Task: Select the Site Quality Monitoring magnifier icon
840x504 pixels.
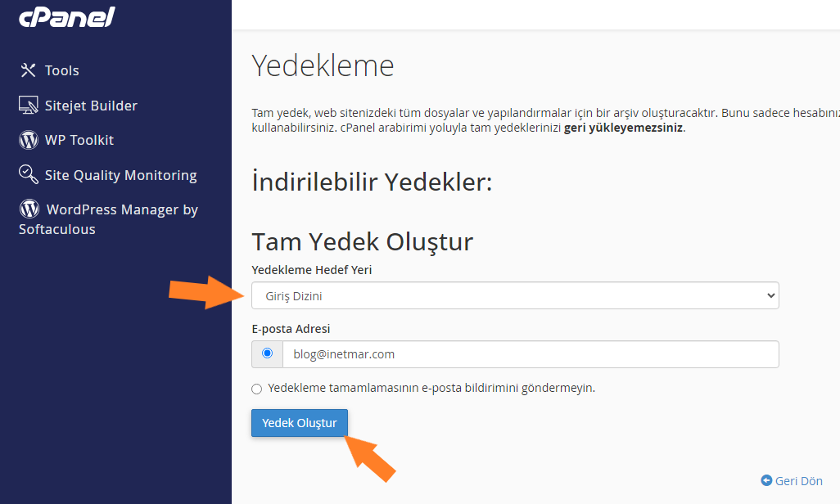Action: coord(28,174)
